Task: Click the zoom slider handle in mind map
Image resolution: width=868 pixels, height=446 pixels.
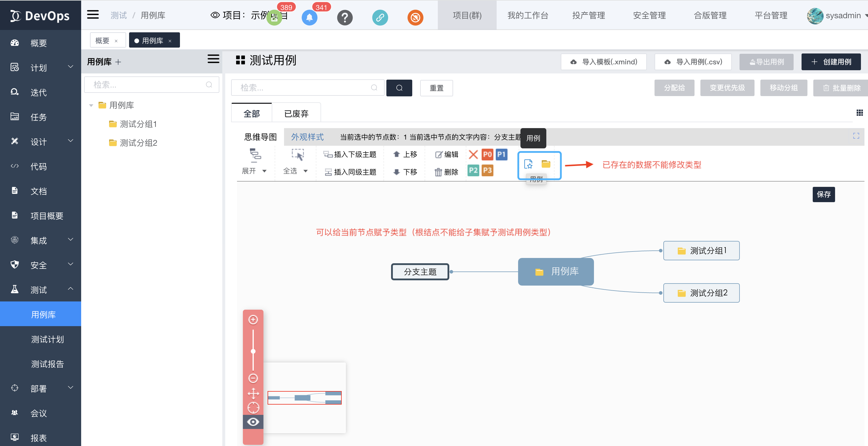Action: point(253,351)
